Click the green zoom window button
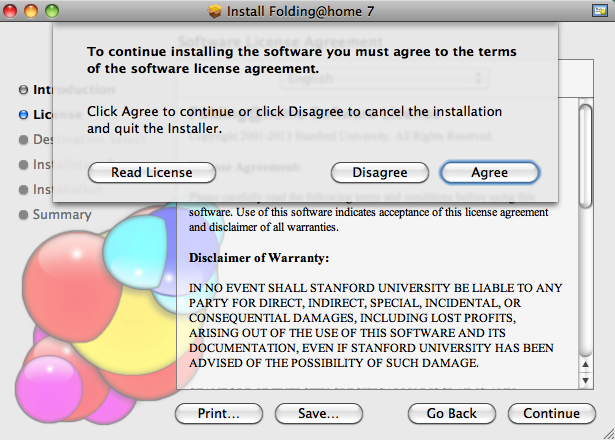 51,11
